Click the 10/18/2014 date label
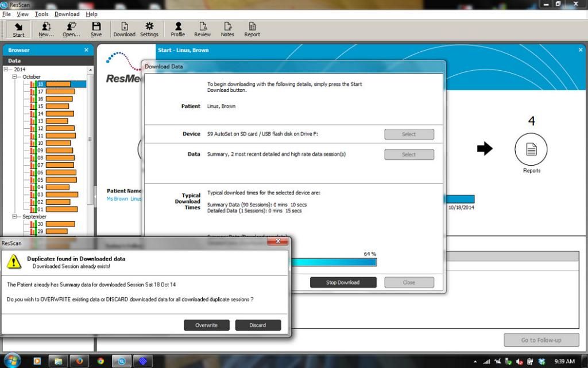Viewport: 588px width, 368px height. point(461,207)
